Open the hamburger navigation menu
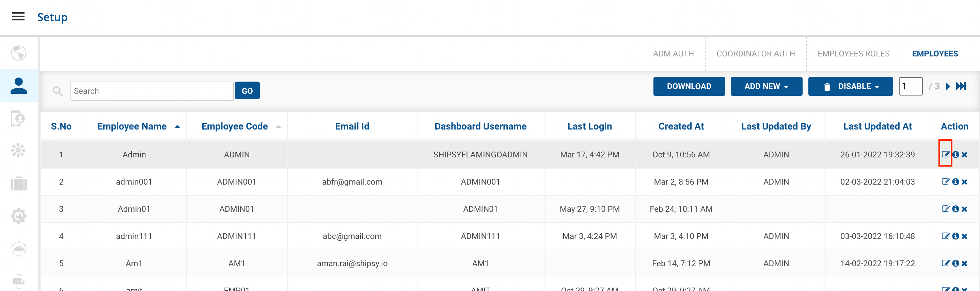 click(x=18, y=16)
